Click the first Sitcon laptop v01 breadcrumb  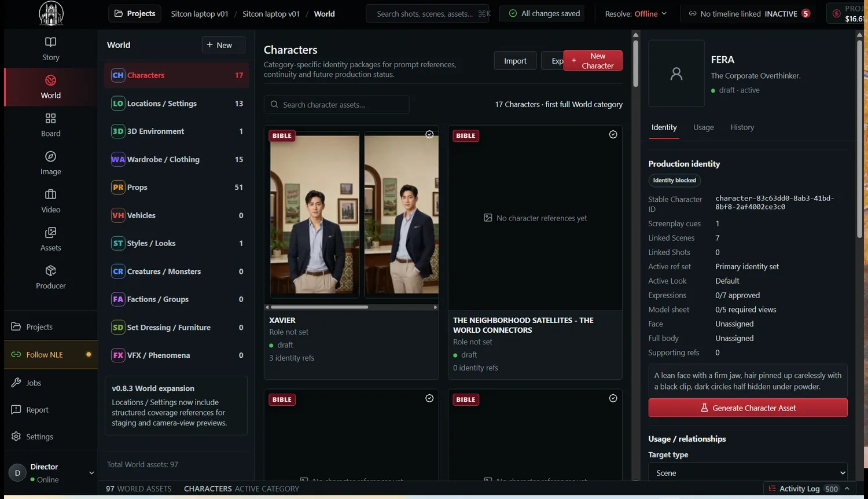[200, 14]
